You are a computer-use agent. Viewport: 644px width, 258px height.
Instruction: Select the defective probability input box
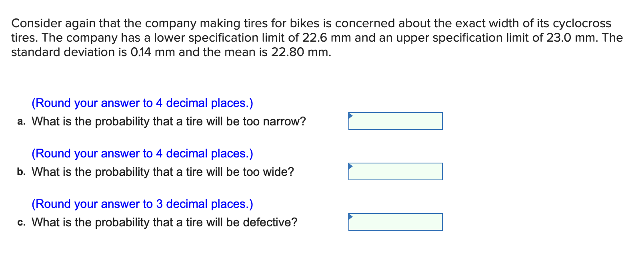396,222
